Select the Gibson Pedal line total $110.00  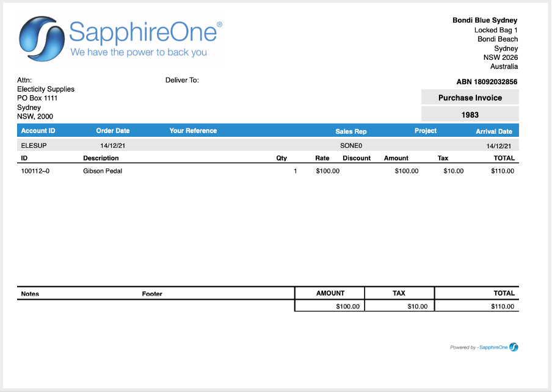coord(503,171)
